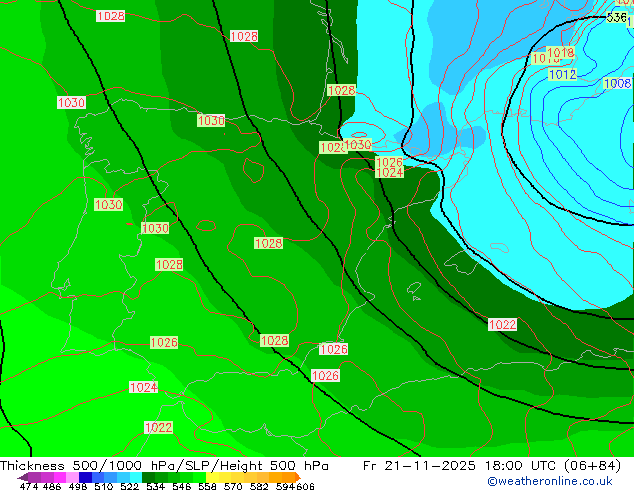The width and height of the screenshot is (634, 490).
Task: Select the cyan legend color swatch
Action: click(136, 477)
